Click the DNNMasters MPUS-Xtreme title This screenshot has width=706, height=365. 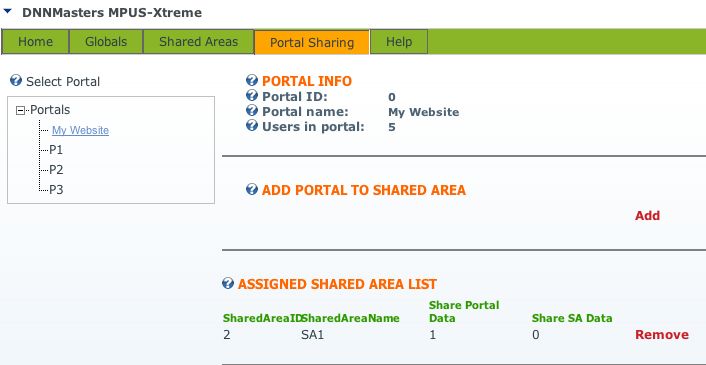pos(112,13)
